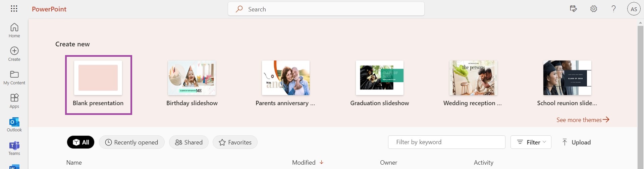Click See more themes link

click(x=583, y=120)
